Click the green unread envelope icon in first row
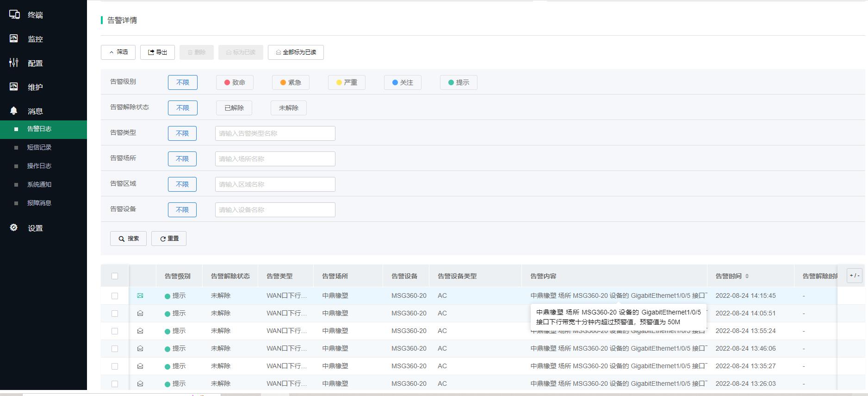 140,295
